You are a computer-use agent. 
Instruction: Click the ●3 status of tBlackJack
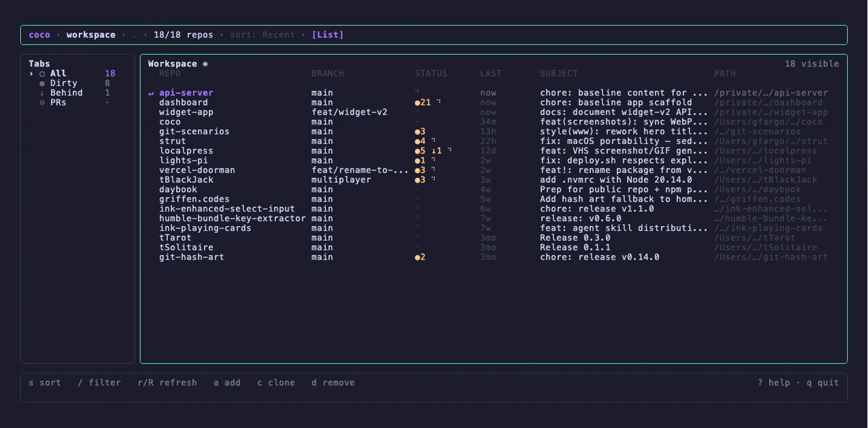pos(420,180)
